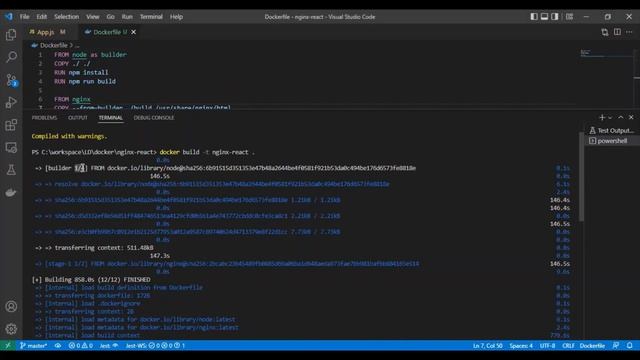Select the TERMINAL panel tab
The height and width of the screenshot is (360, 640).
[110, 118]
